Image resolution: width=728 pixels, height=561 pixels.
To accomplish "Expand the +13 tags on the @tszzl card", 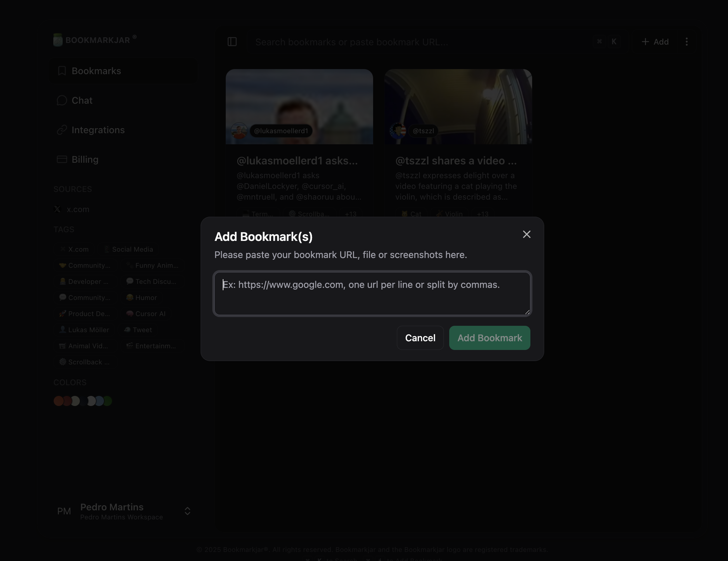I will 482,214.
